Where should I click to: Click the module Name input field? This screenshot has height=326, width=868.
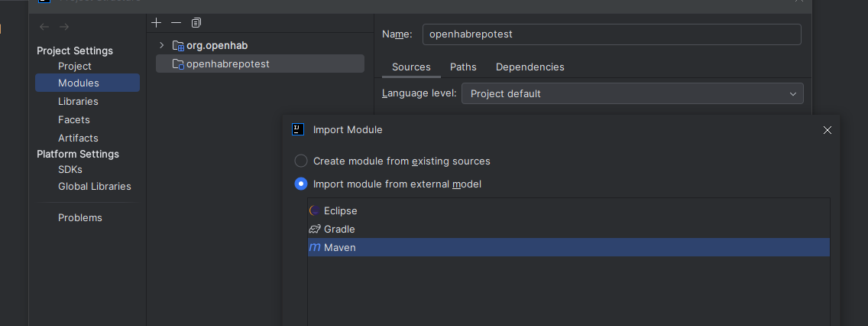[611, 34]
